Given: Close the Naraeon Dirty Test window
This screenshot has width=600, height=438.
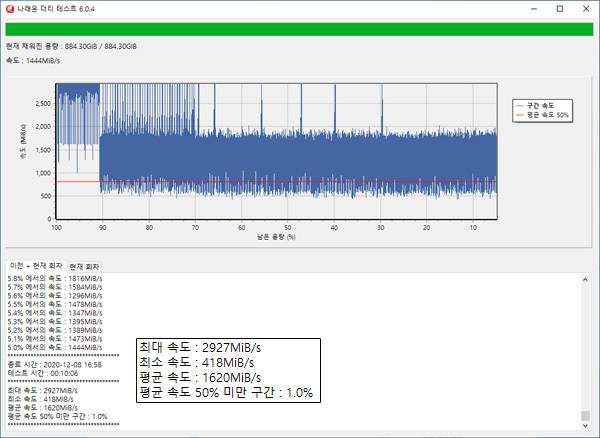Looking at the screenshot, I should click(x=586, y=9).
